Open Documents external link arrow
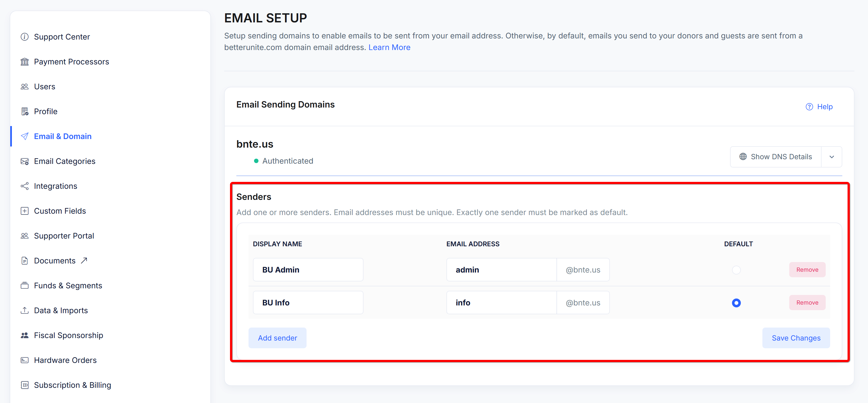The width and height of the screenshot is (868, 403). pyautogui.click(x=84, y=260)
